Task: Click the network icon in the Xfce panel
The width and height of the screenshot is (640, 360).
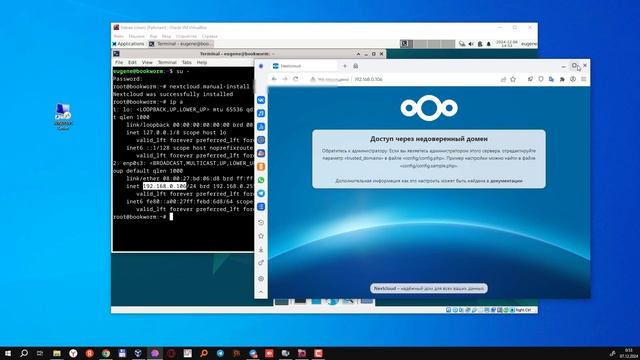Action: pos(462,44)
